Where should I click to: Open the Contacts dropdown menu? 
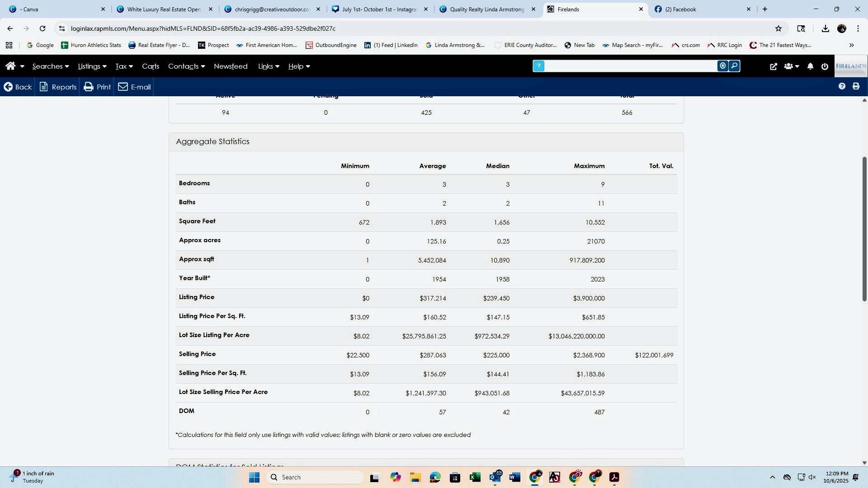186,66
